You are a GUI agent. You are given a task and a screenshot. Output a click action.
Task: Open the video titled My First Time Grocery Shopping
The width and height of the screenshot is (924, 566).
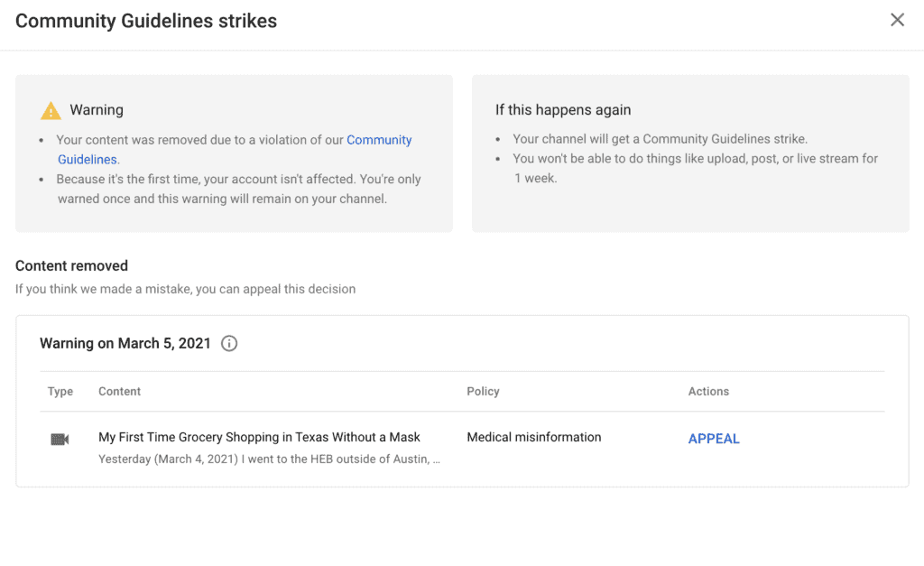[259, 437]
